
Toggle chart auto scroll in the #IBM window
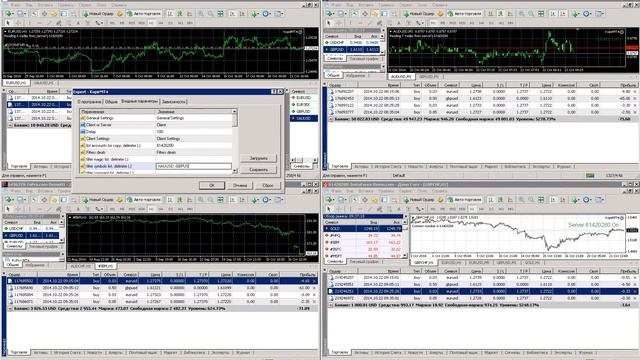(232, 200)
